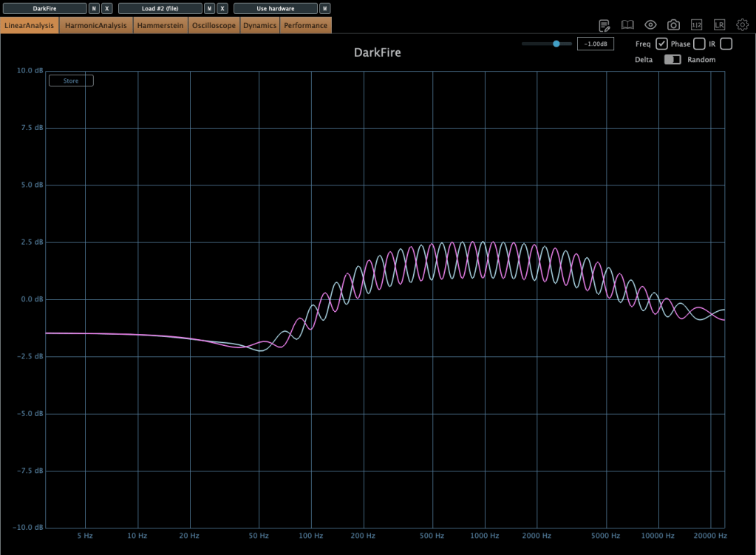Remove DarkFire with its X button
Image resolution: width=756 pixels, height=555 pixels.
point(107,9)
